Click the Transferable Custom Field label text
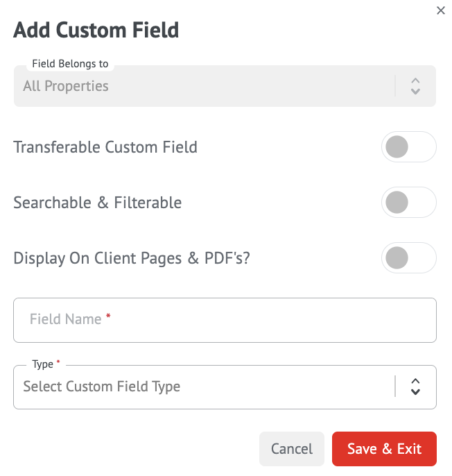The width and height of the screenshot is (452, 476). pyautogui.click(x=105, y=147)
